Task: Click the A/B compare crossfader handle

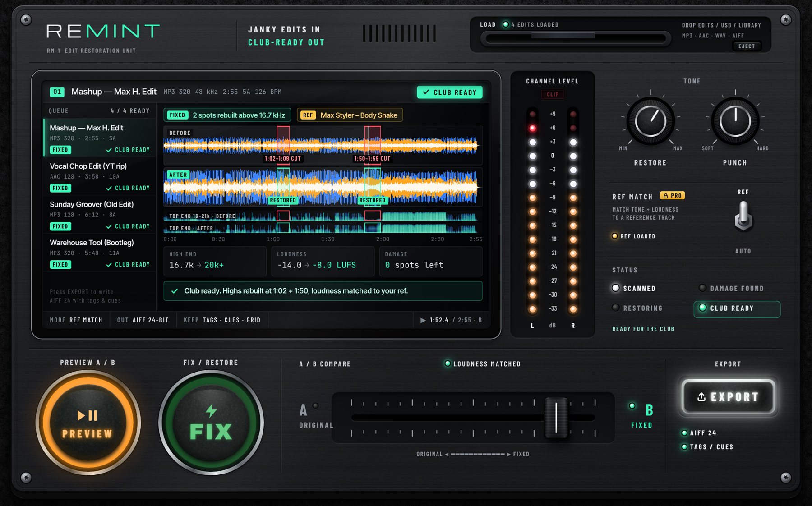Action: pyautogui.click(x=556, y=418)
